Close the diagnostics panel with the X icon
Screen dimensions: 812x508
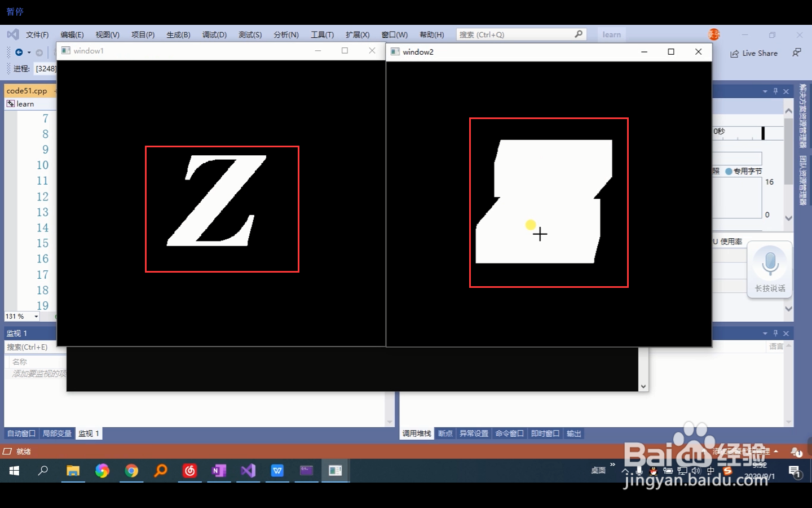point(786,91)
